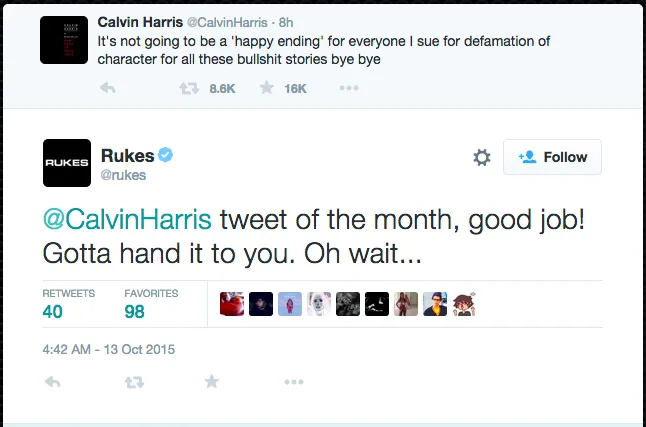Reply to the Rukes tweet
The image size is (646, 427).
click(53, 382)
